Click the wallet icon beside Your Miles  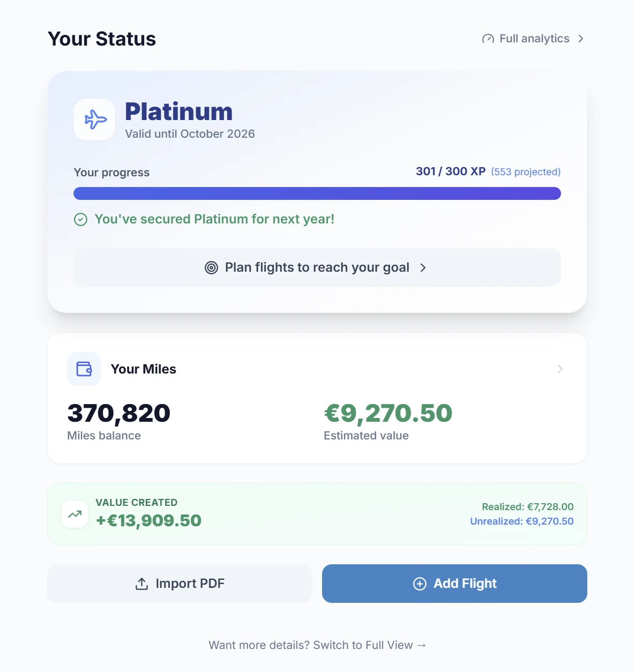[84, 369]
